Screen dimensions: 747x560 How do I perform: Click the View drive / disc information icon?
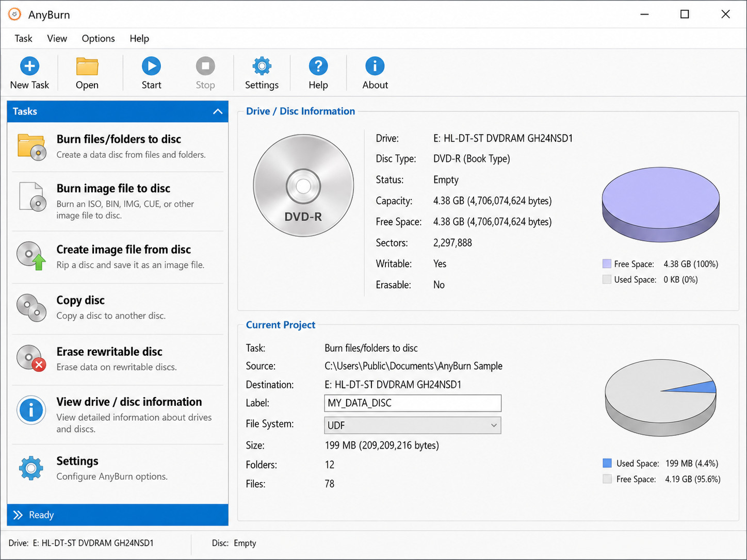tap(31, 410)
